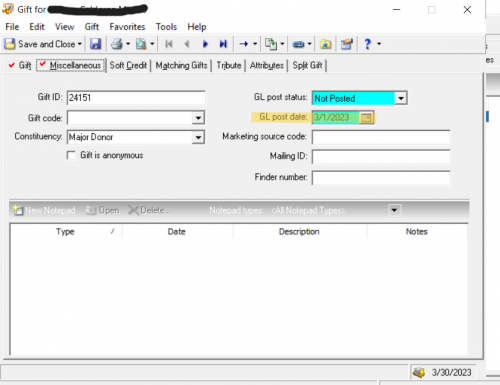Click the Mailing ID field
This screenshot has height=385, width=500.
381,157
